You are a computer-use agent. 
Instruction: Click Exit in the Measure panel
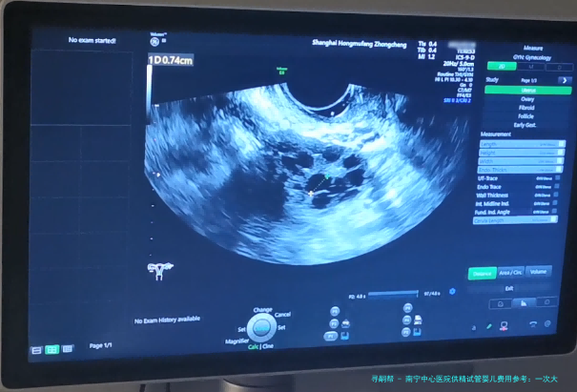tap(509, 288)
